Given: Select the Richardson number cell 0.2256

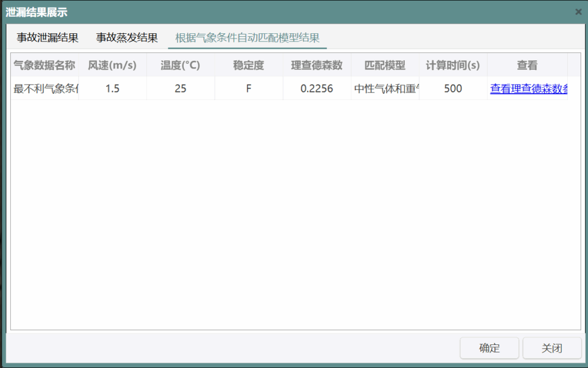Looking at the screenshot, I should [316, 89].
